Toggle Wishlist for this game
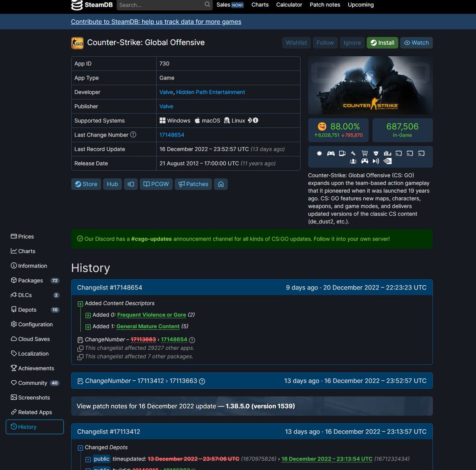The image size is (476, 470). 296,43
